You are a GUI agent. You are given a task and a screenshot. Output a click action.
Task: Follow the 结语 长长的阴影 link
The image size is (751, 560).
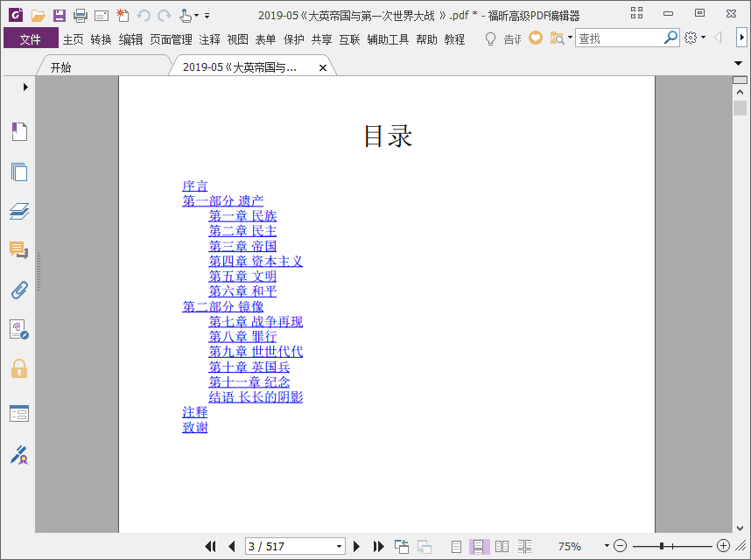(x=256, y=397)
